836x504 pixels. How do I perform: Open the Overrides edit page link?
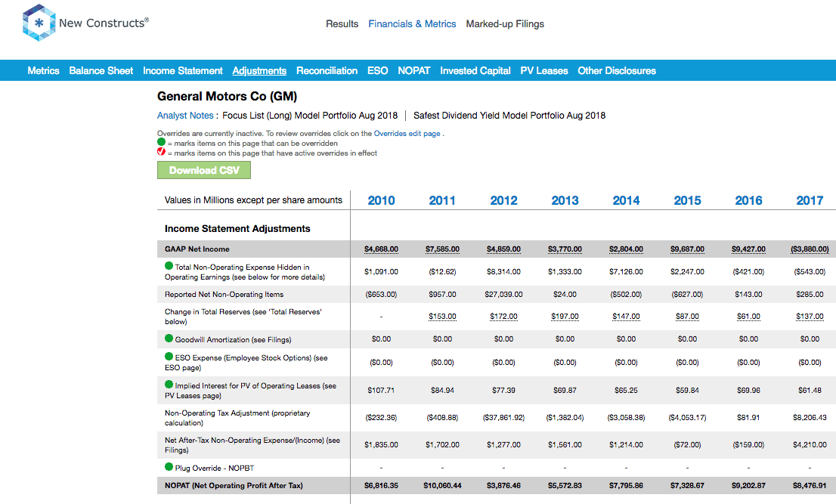tap(407, 134)
